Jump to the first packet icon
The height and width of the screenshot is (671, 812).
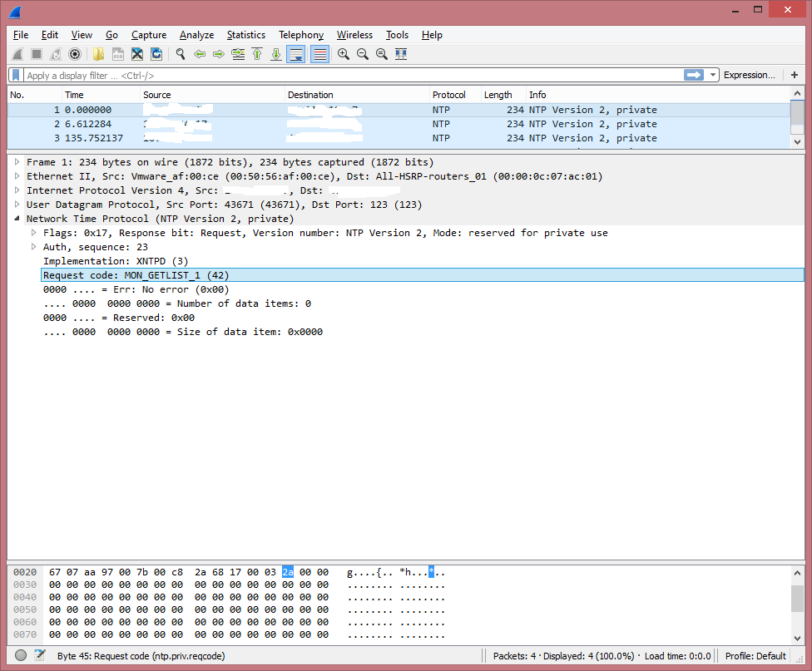pos(257,54)
